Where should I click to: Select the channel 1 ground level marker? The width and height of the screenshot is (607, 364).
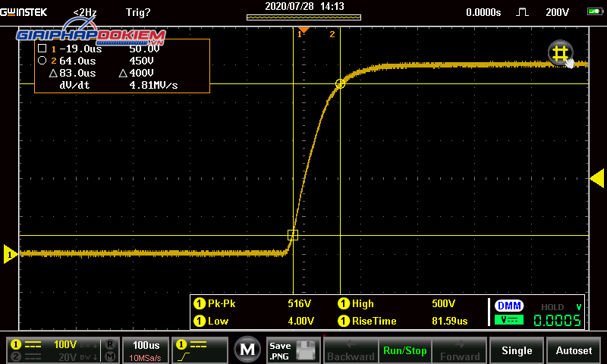(x=10, y=254)
